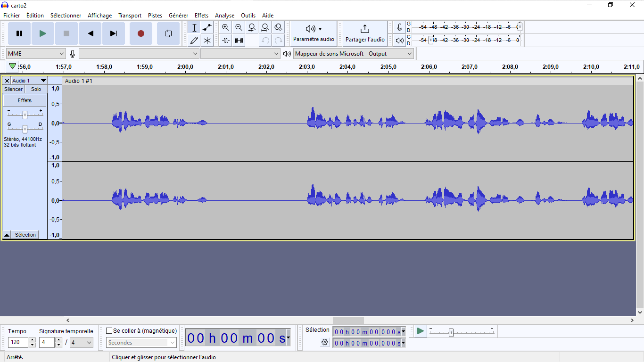This screenshot has width=644, height=362.
Task: Click the Effets button in track panel
Action: coord(25,100)
